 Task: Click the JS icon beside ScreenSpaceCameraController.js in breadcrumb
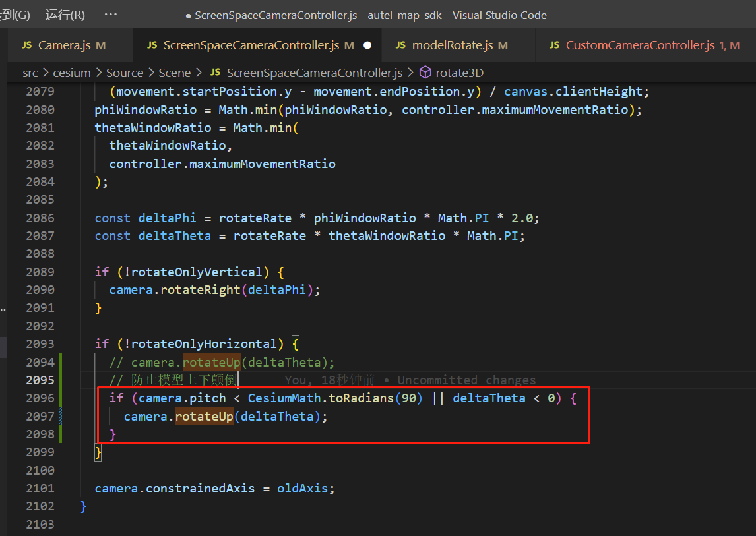[214, 73]
